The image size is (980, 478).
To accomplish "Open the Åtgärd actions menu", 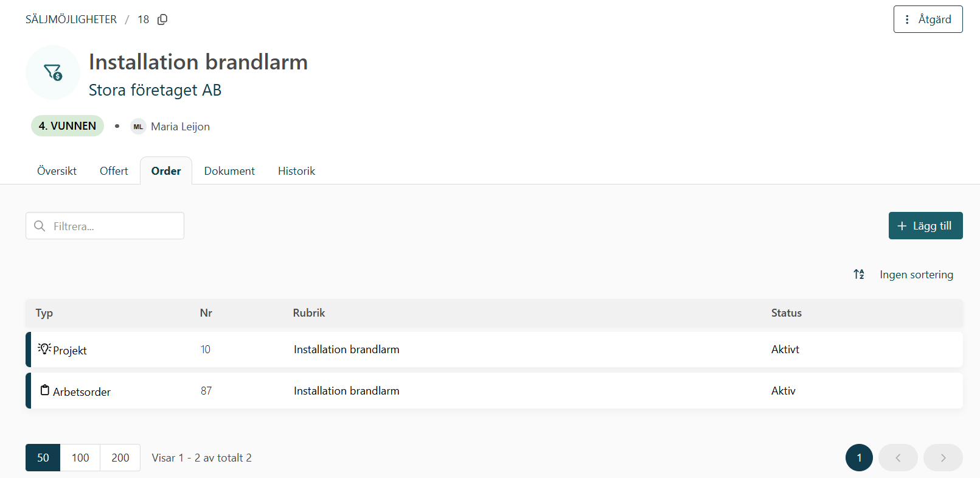I will [928, 19].
